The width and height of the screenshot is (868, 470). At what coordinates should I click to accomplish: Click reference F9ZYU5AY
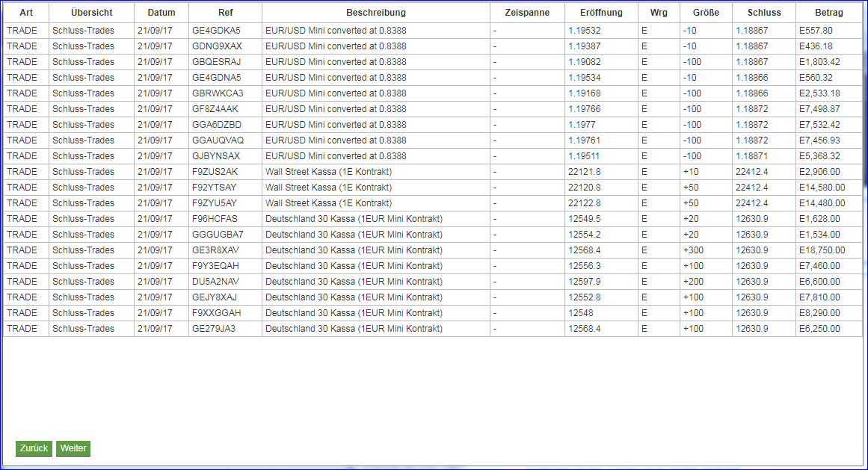(215, 203)
